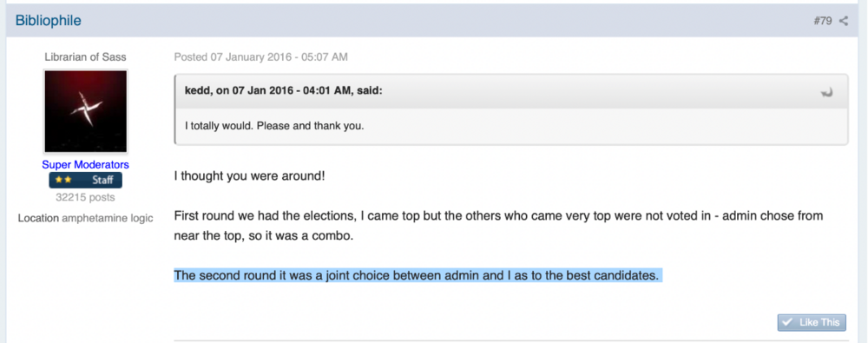Click the gold stars on the Staff badge
Screen dimensions: 868x343
pyautogui.click(x=63, y=180)
